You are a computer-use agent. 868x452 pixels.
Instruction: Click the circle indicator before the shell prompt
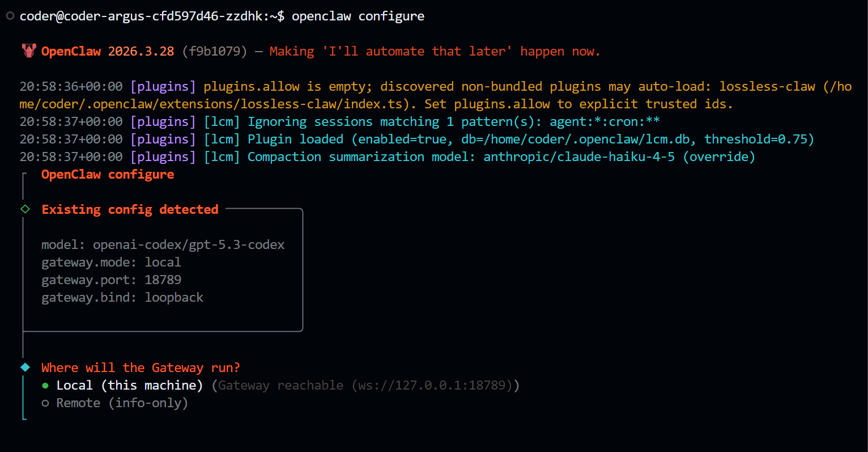tap(10, 16)
